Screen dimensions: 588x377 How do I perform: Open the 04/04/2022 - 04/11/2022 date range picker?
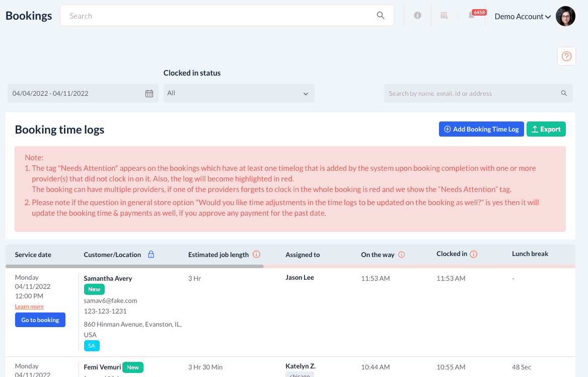[x=83, y=94]
